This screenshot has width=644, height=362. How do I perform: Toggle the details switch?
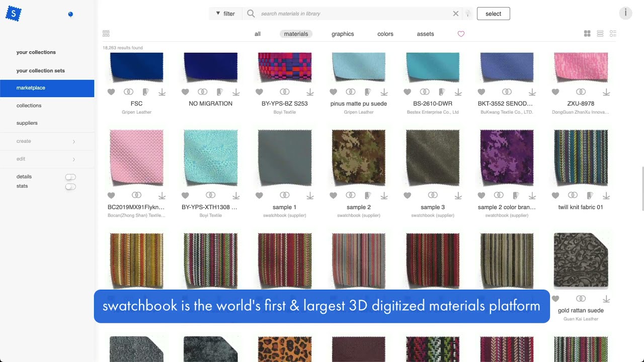click(70, 177)
